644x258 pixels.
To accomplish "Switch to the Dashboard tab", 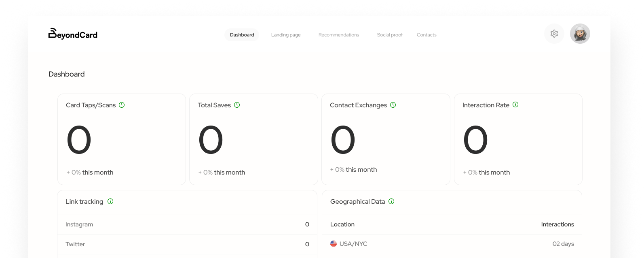I will click(242, 35).
